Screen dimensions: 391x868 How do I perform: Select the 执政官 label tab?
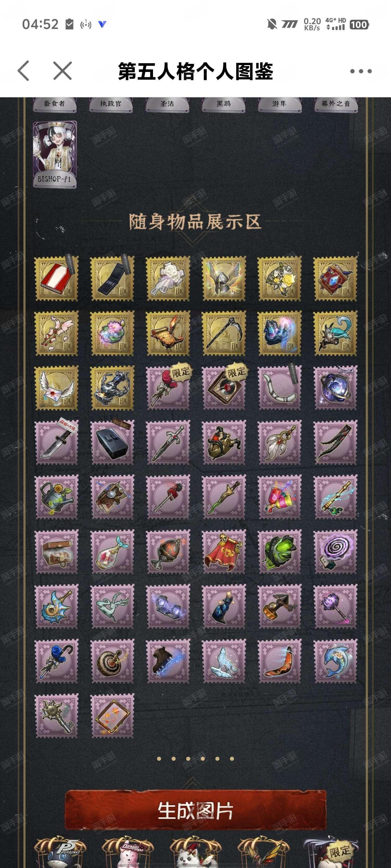(x=111, y=104)
